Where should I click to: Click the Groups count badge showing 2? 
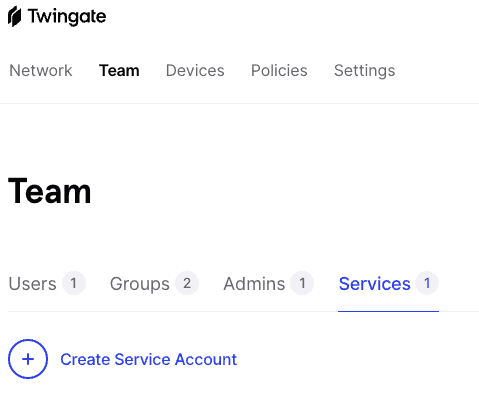[187, 283]
